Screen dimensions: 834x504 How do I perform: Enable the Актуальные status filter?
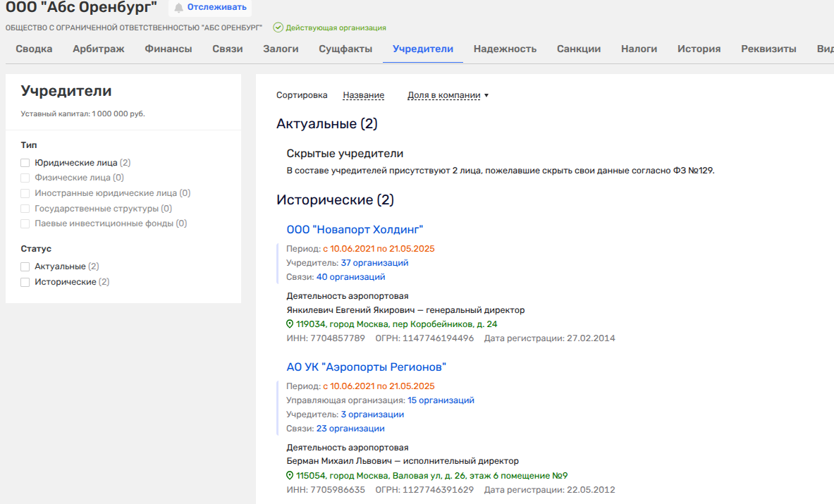tap(25, 266)
